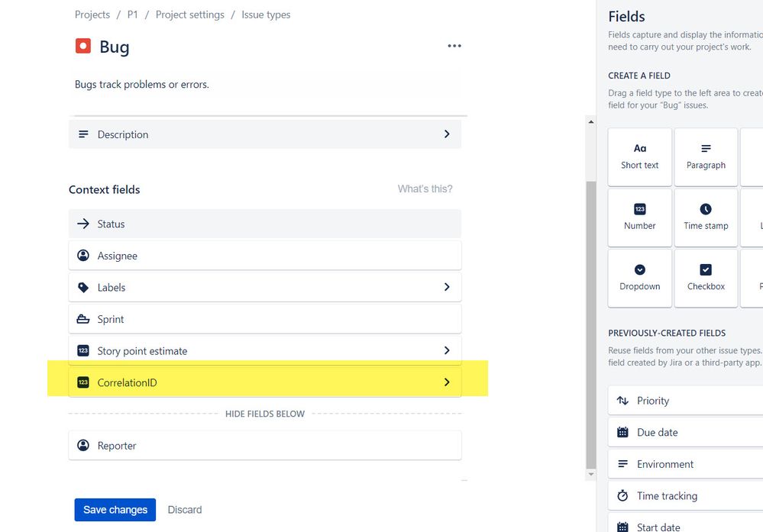This screenshot has width=763, height=532.
Task: Click the red Bug issue type icon
Action: pyautogui.click(x=83, y=47)
